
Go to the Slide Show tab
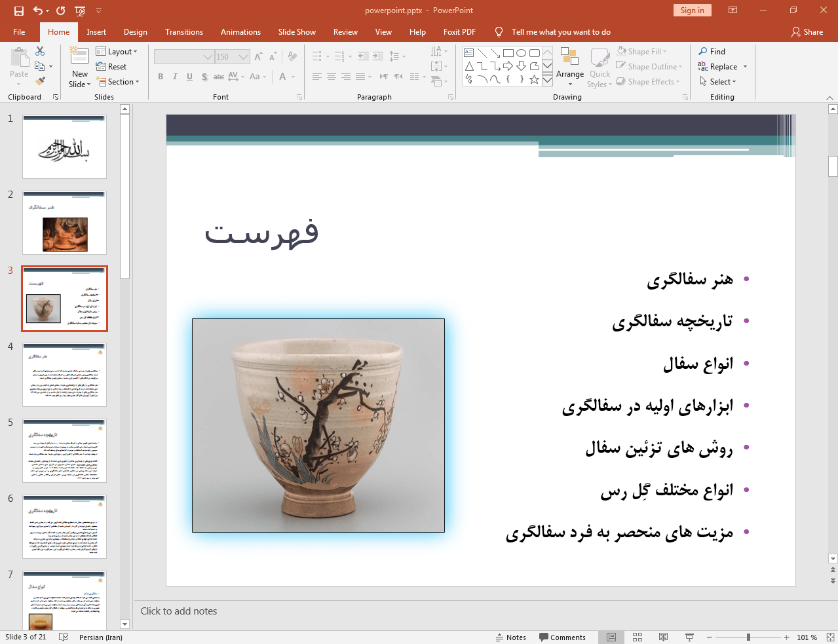pyautogui.click(x=297, y=31)
